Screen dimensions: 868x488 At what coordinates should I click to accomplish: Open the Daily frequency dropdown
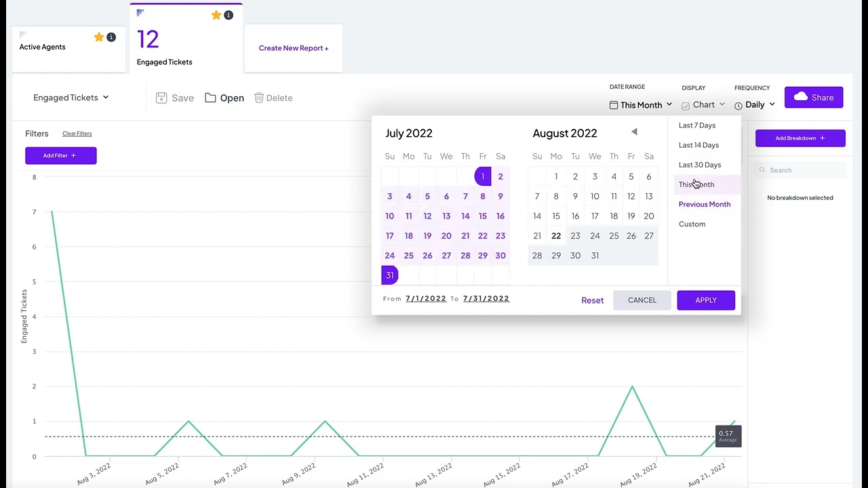755,105
